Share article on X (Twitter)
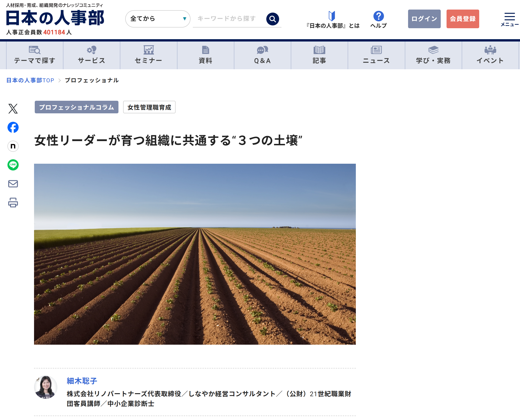This screenshot has width=520, height=420. 13,109
